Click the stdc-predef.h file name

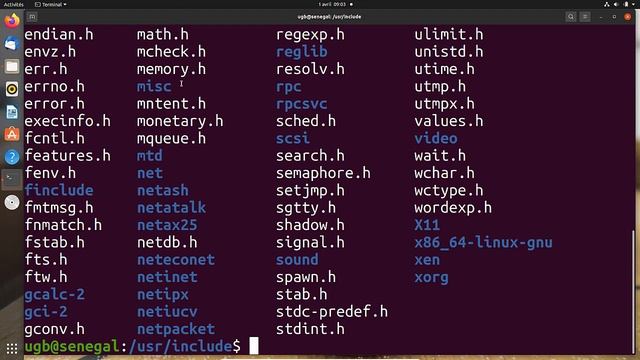[332, 312]
